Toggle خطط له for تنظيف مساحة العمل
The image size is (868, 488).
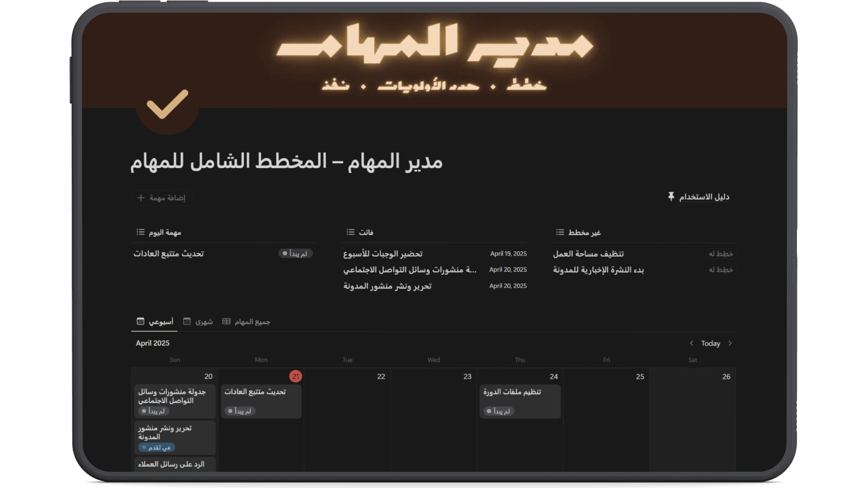[721, 254]
